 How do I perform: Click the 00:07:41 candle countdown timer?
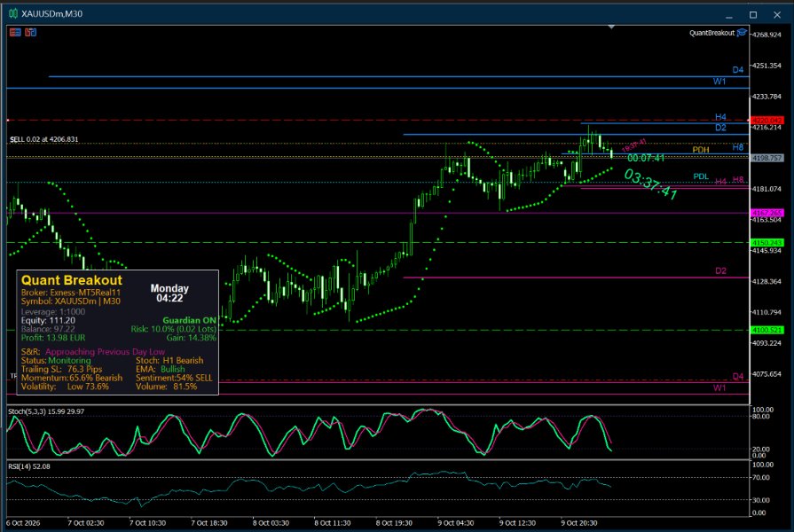click(646, 158)
